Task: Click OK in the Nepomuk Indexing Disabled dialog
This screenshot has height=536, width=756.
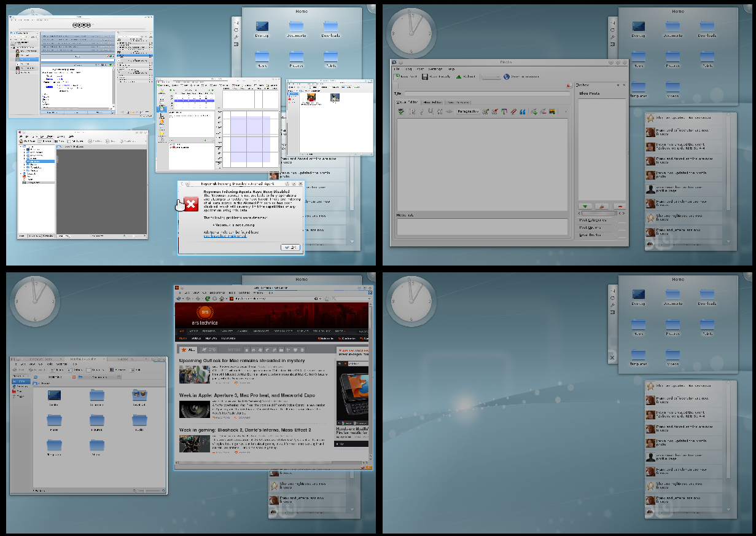Action: point(290,247)
